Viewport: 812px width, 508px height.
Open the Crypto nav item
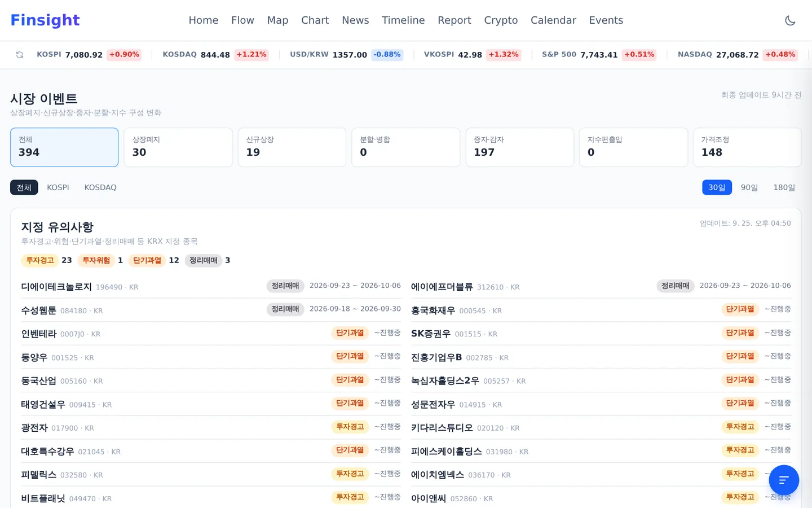(501, 20)
